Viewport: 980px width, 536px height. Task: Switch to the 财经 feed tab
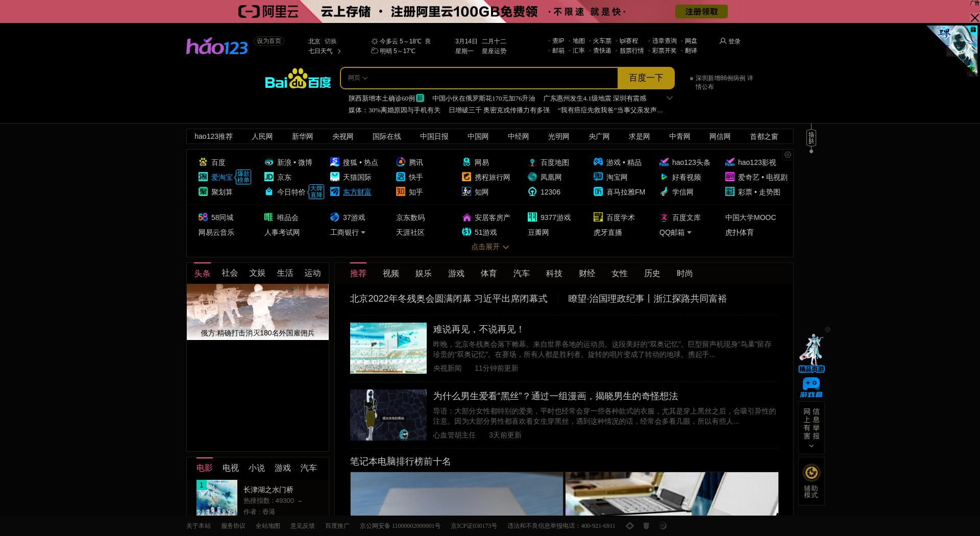point(587,274)
